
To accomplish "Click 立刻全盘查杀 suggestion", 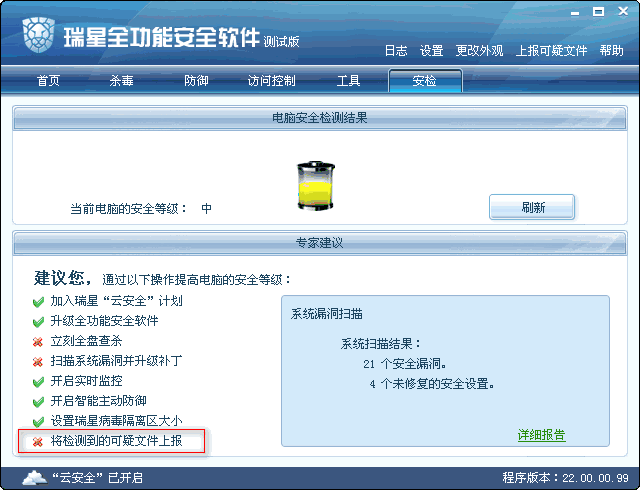I will coord(86,341).
